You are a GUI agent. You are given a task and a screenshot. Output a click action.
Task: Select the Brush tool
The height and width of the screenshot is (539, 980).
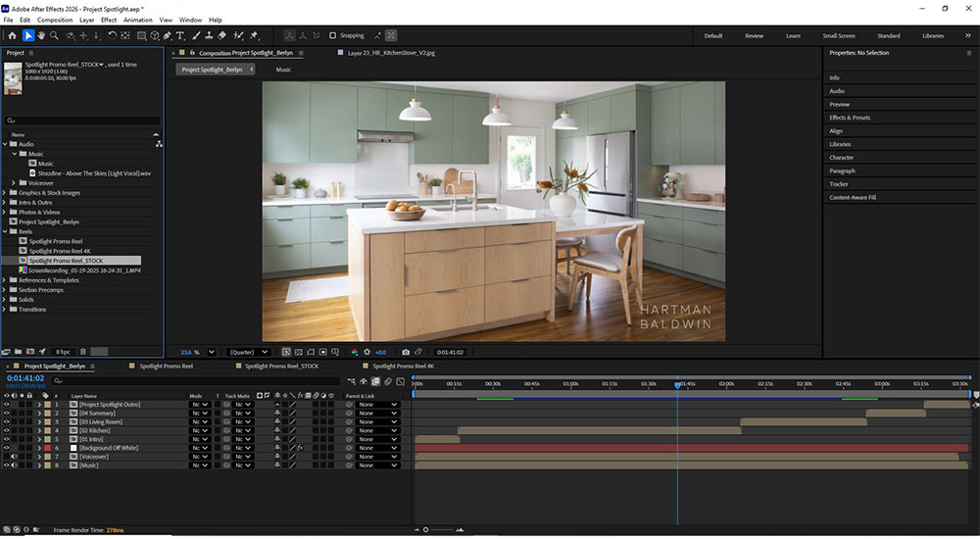click(x=196, y=35)
